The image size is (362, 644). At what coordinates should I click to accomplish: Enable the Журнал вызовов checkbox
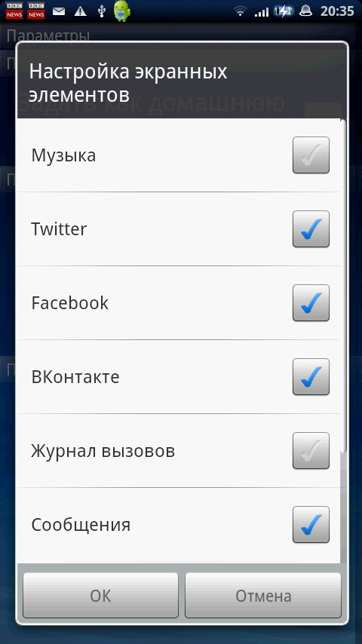tap(311, 450)
